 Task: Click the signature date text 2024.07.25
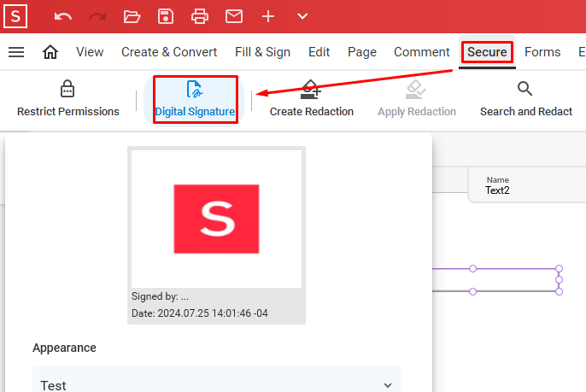tap(200, 313)
